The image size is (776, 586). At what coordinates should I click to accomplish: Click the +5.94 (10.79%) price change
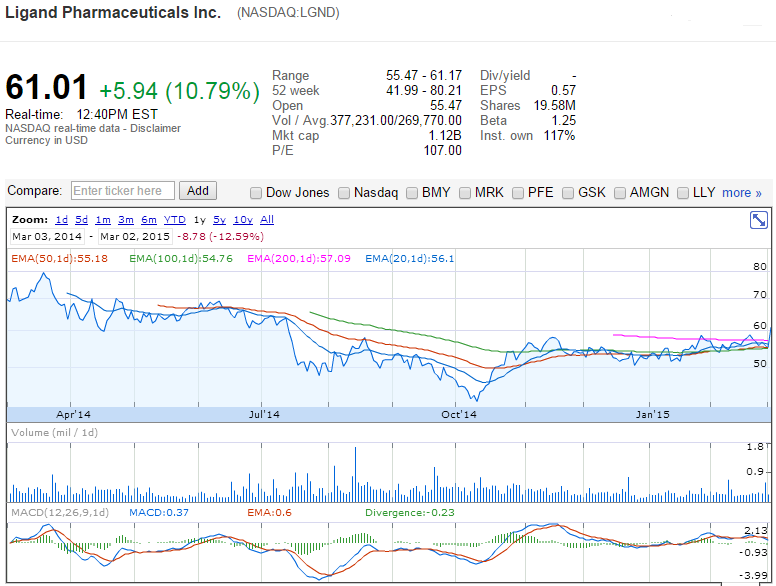point(179,91)
